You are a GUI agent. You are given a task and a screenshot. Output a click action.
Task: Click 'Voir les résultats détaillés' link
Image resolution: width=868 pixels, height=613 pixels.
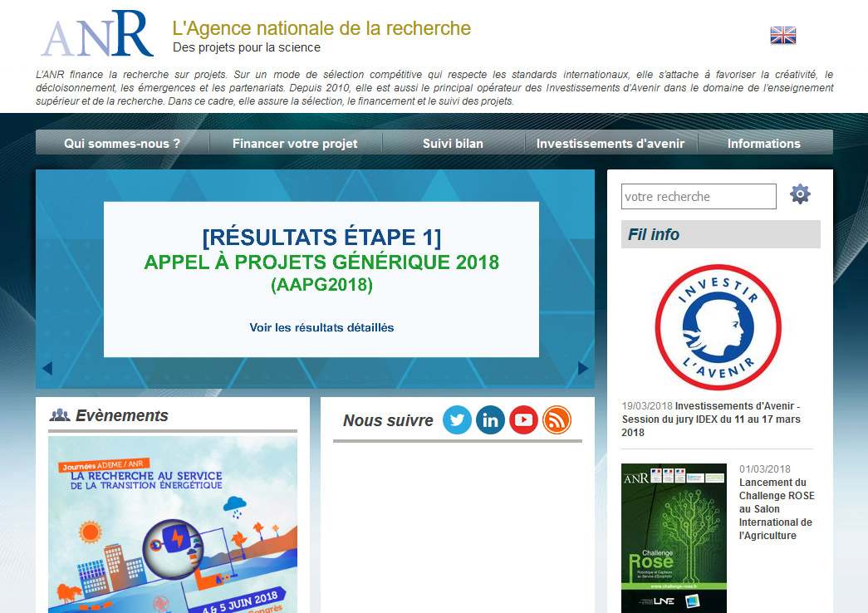click(x=321, y=327)
